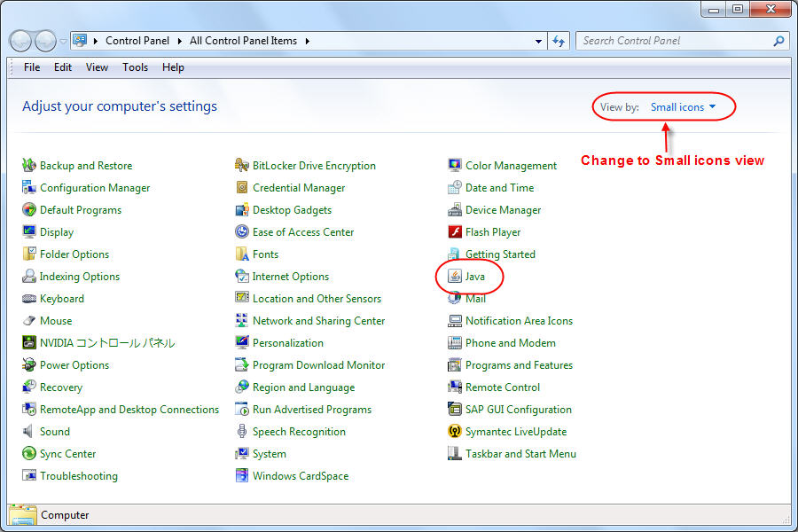The height and width of the screenshot is (532, 798).
Task: Open the Region and Language link
Action: pos(303,387)
